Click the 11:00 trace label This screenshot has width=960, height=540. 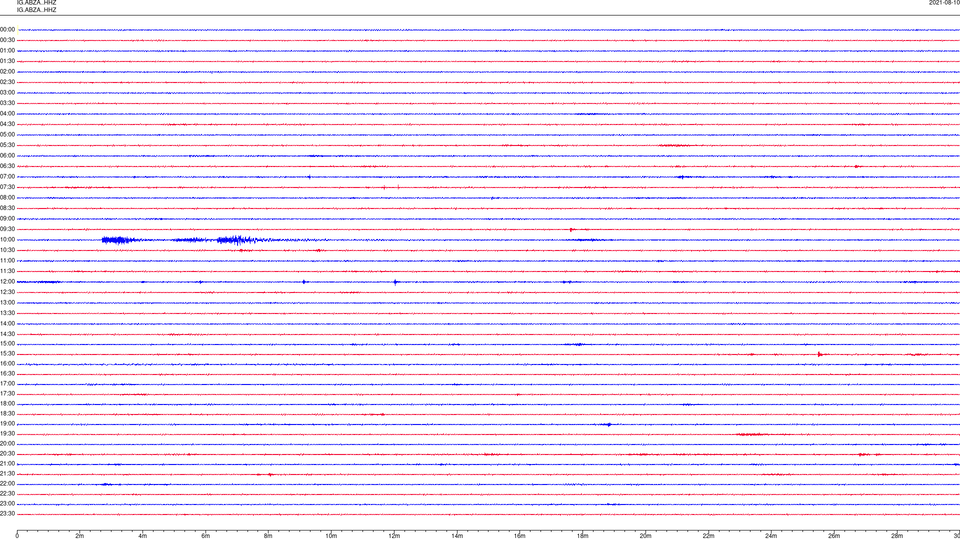click(7, 261)
